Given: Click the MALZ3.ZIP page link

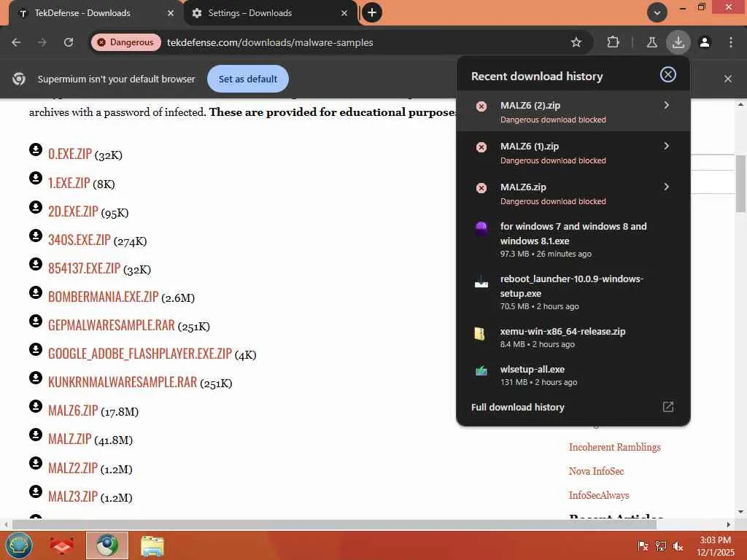Looking at the screenshot, I should [x=73, y=497].
